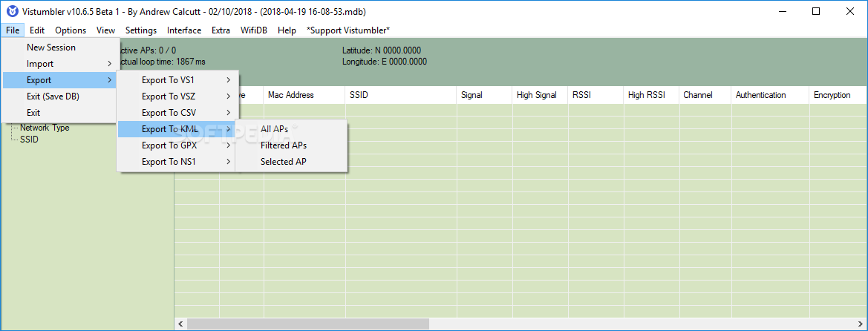Click the Vistumbler app icon in title bar
The width and height of the screenshot is (868, 331).
(x=12, y=11)
